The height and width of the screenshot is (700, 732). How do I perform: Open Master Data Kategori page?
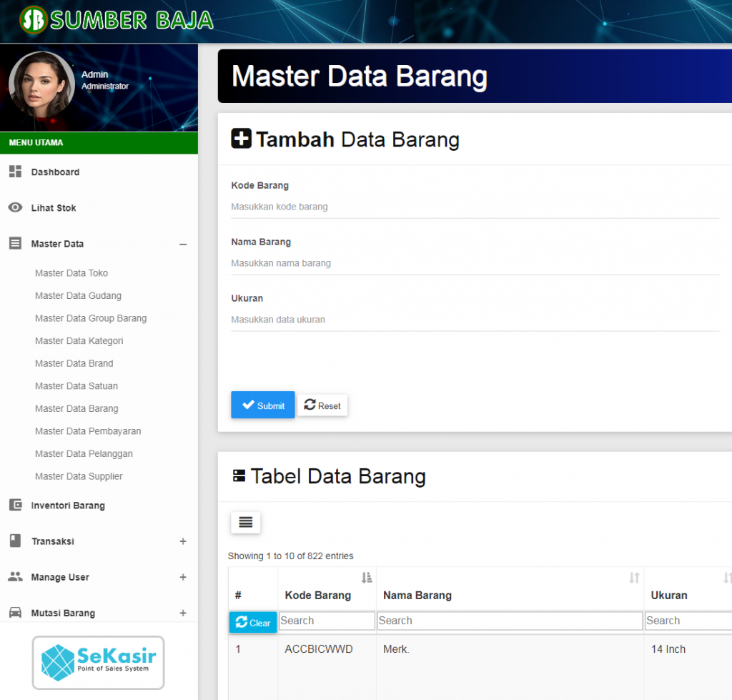(79, 341)
